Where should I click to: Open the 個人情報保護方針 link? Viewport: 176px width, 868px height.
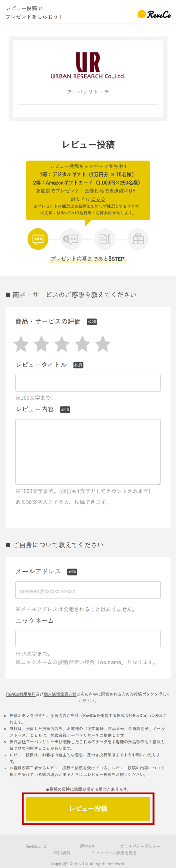coord(60,694)
